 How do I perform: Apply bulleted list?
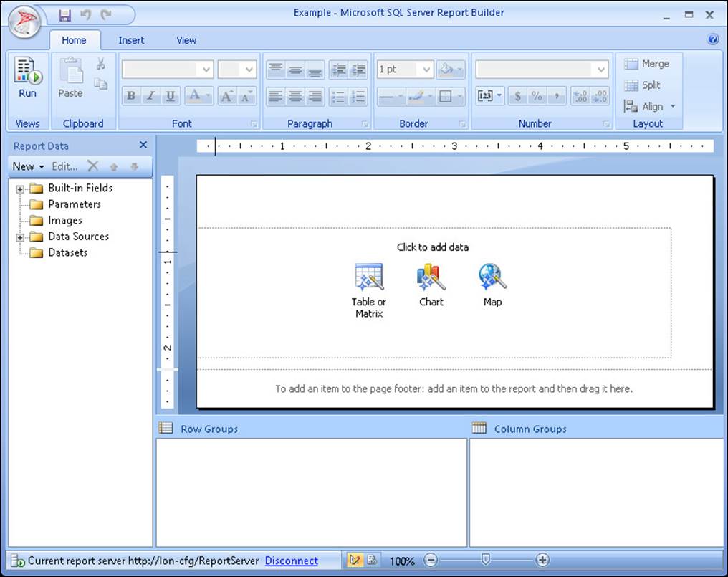[x=339, y=97]
